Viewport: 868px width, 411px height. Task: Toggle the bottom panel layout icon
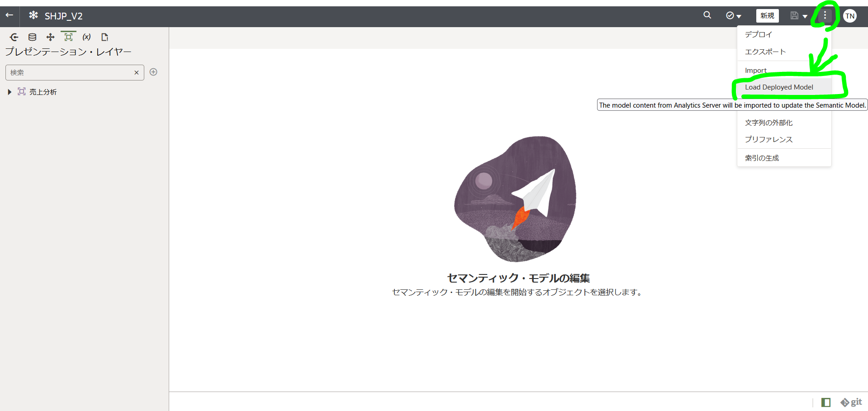826,402
